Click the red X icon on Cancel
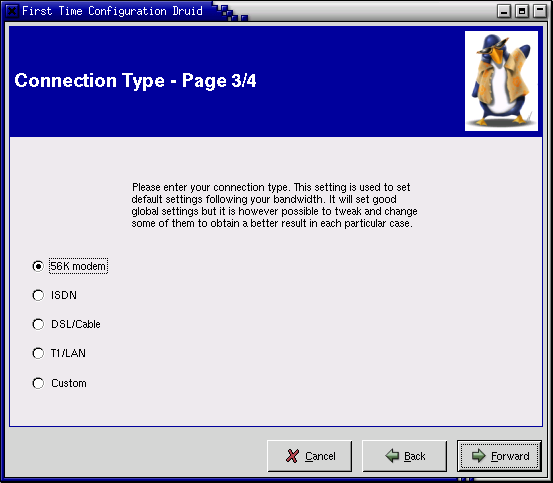The image size is (553, 483). click(292, 456)
